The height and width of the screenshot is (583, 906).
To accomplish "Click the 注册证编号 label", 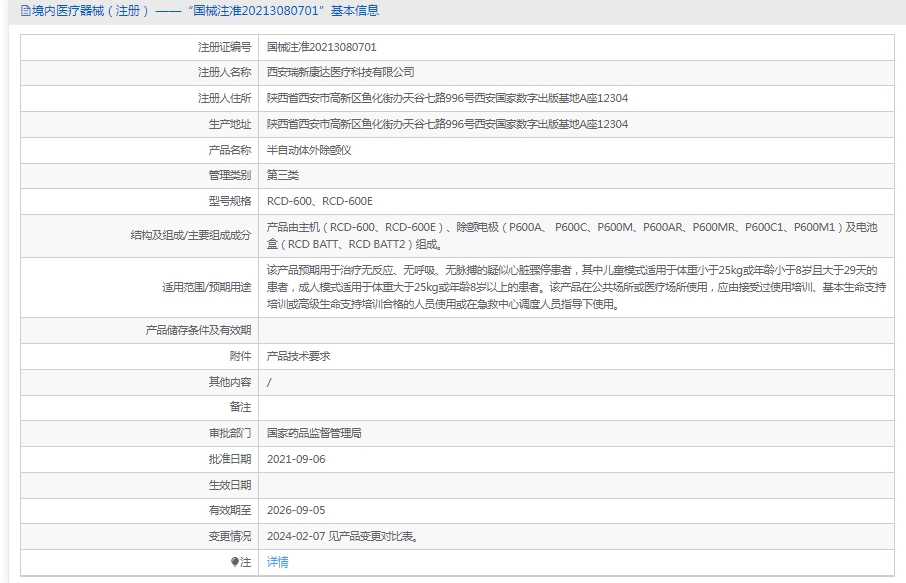I will [225, 47].
